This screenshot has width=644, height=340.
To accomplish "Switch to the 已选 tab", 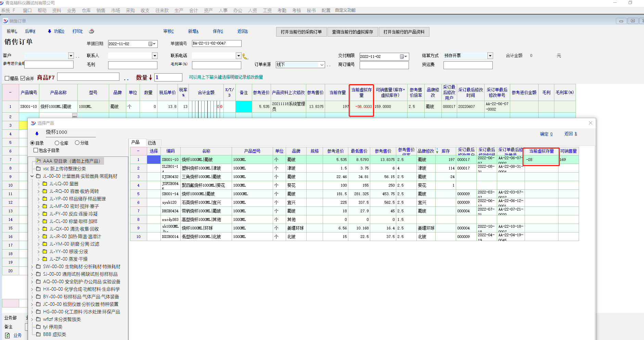I will pyautogui.click(x=152, y=143).
